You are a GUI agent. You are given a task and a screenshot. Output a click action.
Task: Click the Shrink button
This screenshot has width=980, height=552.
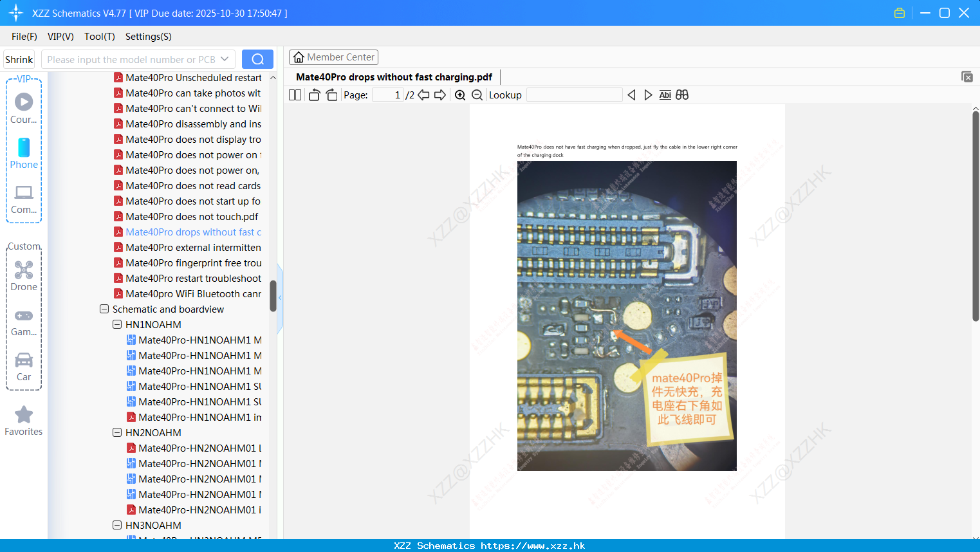pyautogui.click(x=19, y=59)
